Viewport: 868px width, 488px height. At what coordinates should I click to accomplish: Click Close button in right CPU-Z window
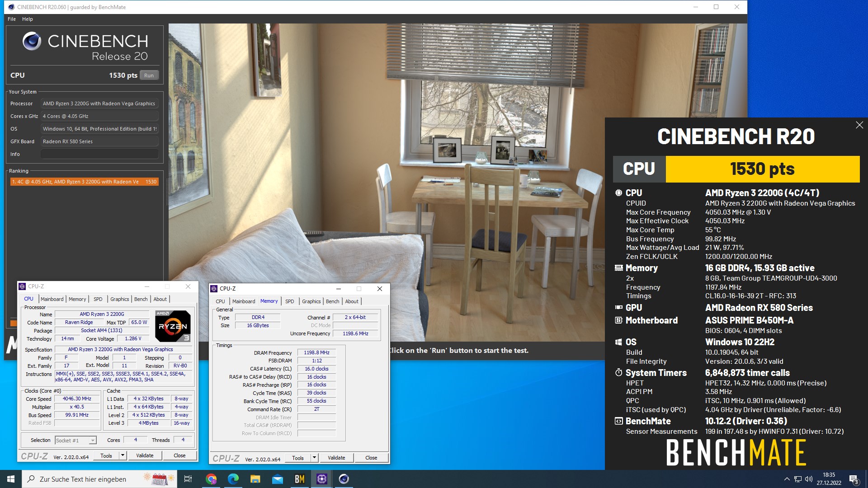tap(371, 458)
